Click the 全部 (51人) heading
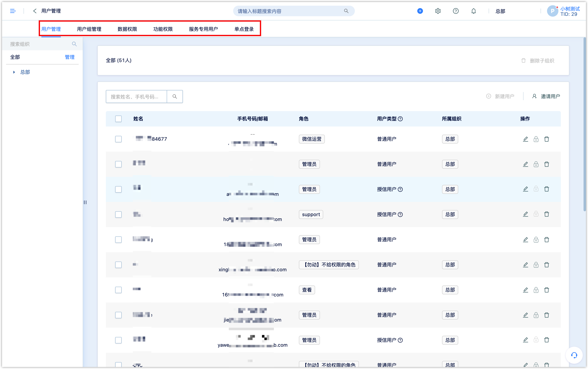Screen dimensions: 588x369 [x=119, y=61]
